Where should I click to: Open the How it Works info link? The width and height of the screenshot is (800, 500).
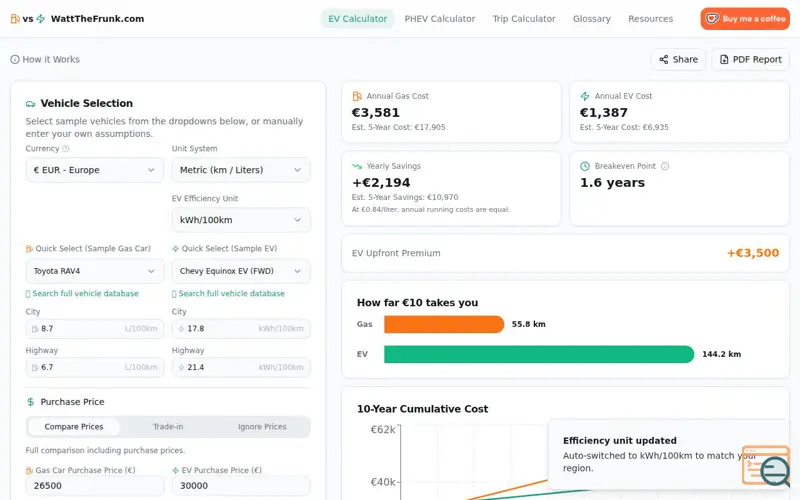[45, 59]
